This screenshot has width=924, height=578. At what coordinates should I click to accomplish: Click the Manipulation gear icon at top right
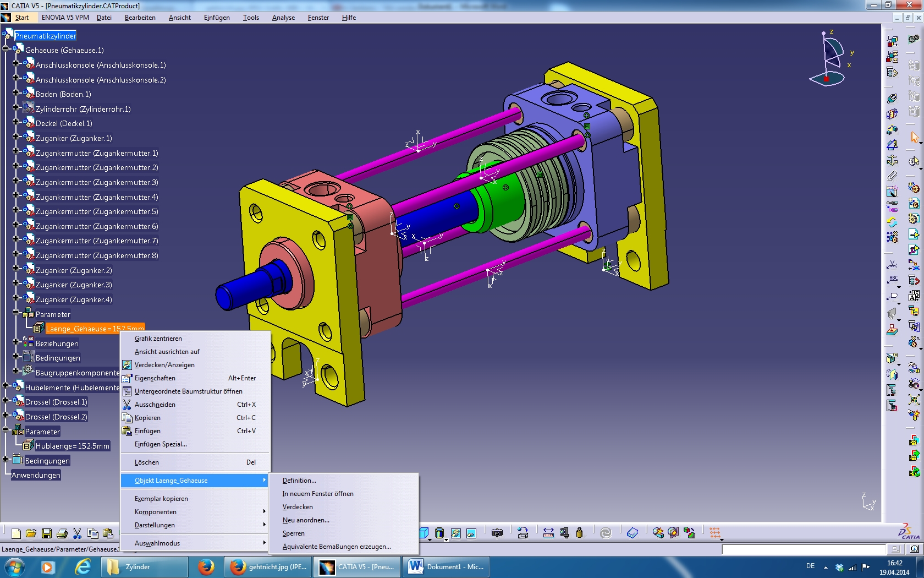(914, 40)
